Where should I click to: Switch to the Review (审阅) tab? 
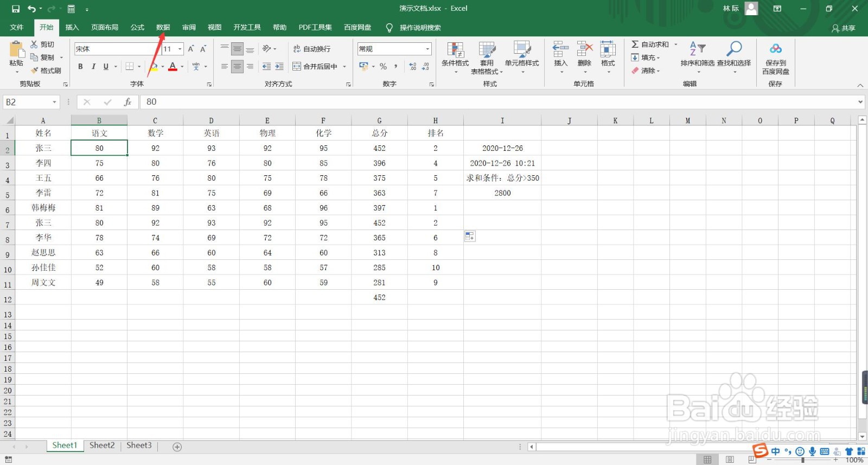tap(189, 27)
